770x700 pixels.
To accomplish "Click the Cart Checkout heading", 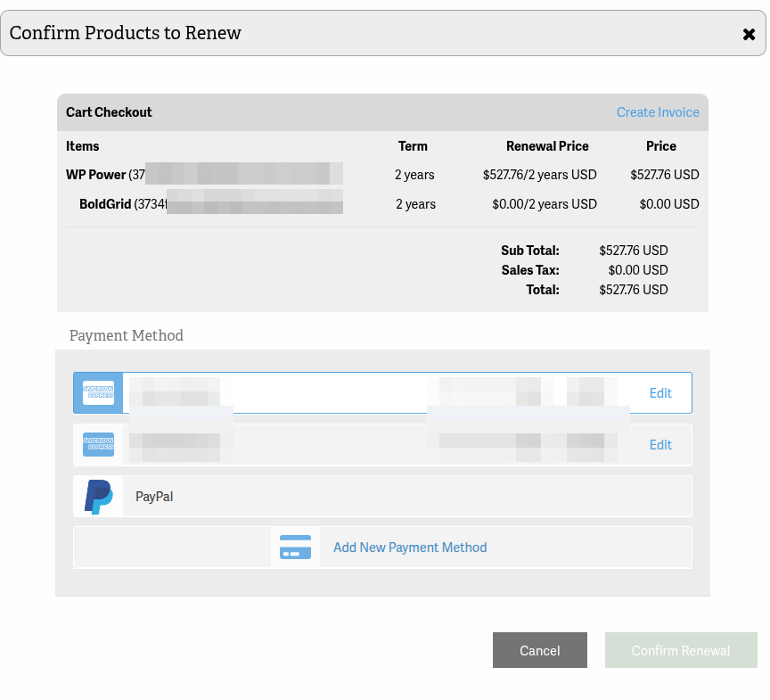I will click(109, 112).
